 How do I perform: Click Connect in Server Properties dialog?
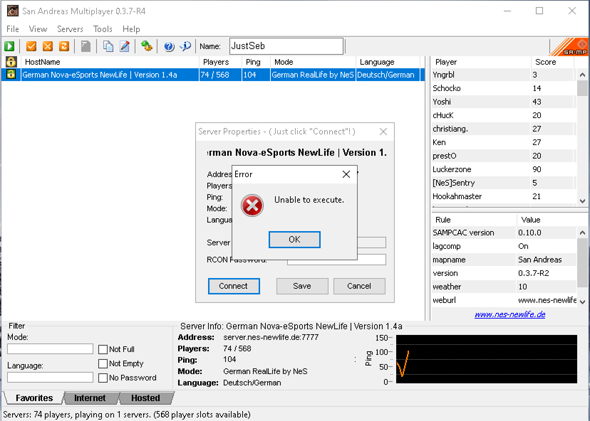[x=234, y=286]
